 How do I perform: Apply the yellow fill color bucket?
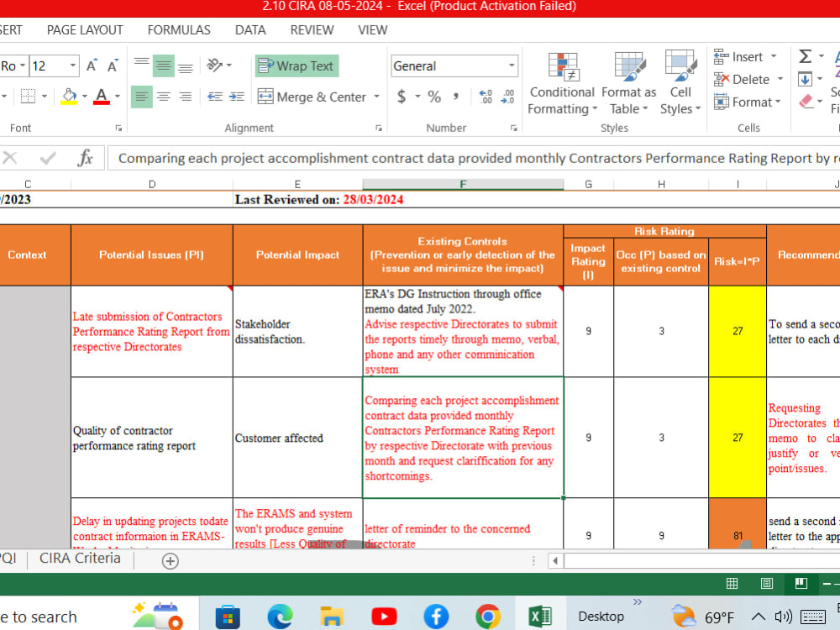pyautogui.click(x=69, y=97)
